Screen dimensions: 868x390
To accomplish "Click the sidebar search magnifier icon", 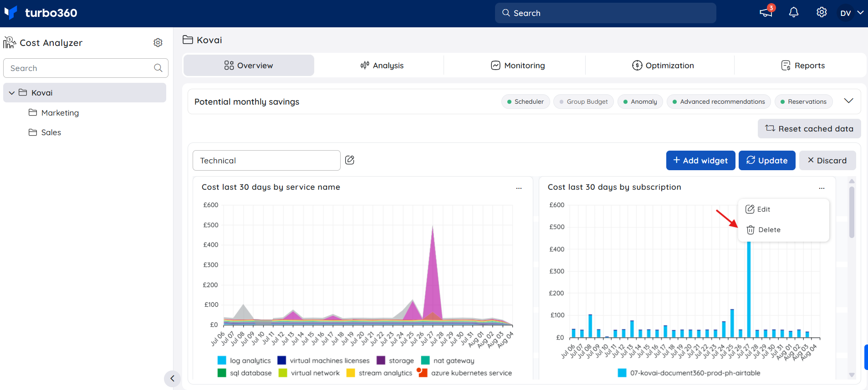I will tap(158, 68).
